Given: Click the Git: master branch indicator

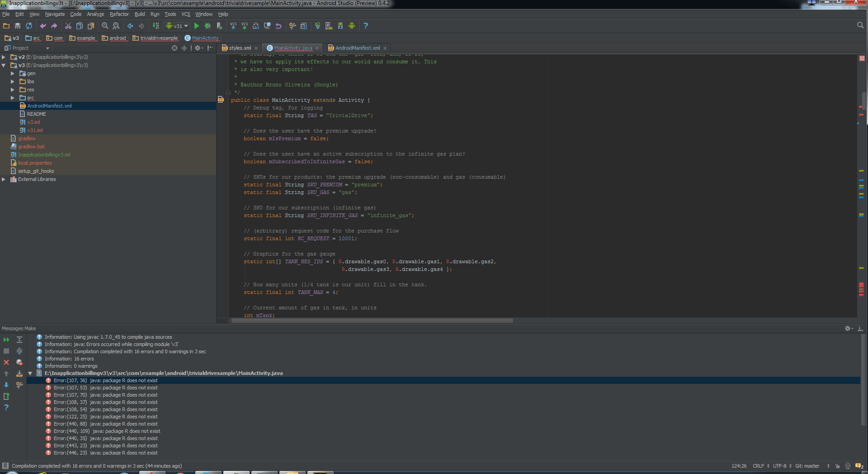Looking at the screenshot, I should [x=807, y=466].
